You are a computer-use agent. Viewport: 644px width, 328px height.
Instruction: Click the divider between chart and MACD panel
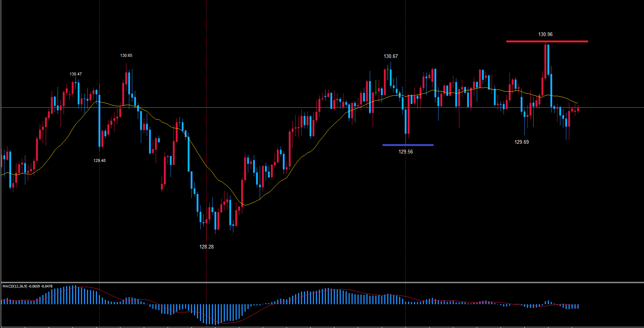click(x=322, y=282)
